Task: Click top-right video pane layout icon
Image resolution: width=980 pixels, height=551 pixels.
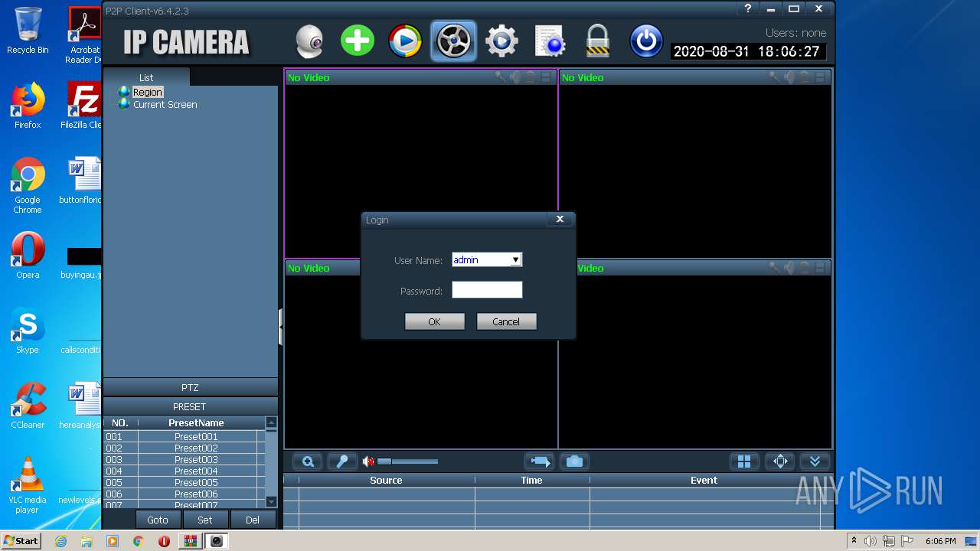Action: tap(819, 77)
